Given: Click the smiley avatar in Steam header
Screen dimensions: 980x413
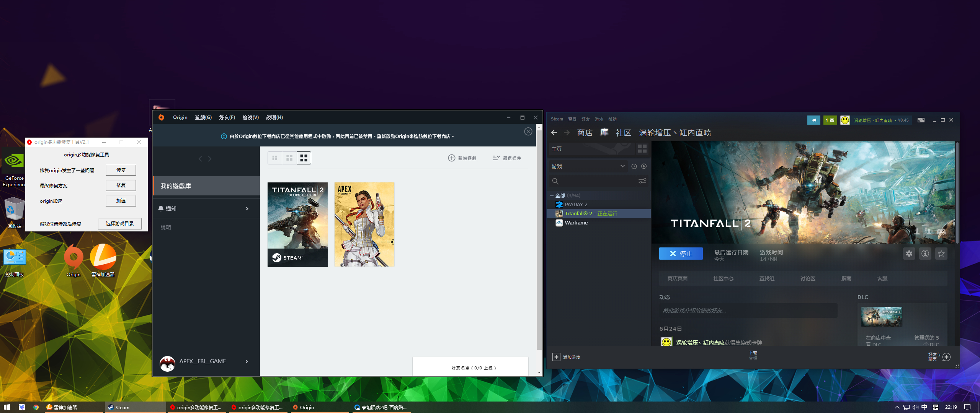Looking at the screenshot, I should tap(845, 120).
